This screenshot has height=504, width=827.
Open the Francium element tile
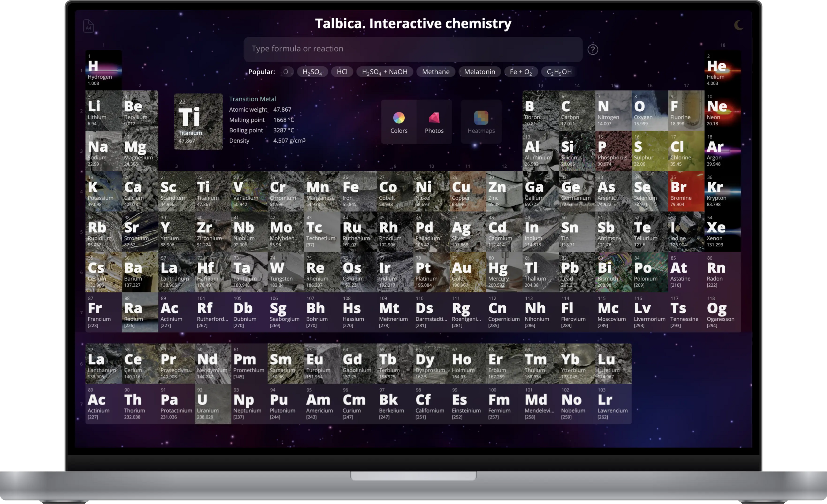(x=104, y=312)
